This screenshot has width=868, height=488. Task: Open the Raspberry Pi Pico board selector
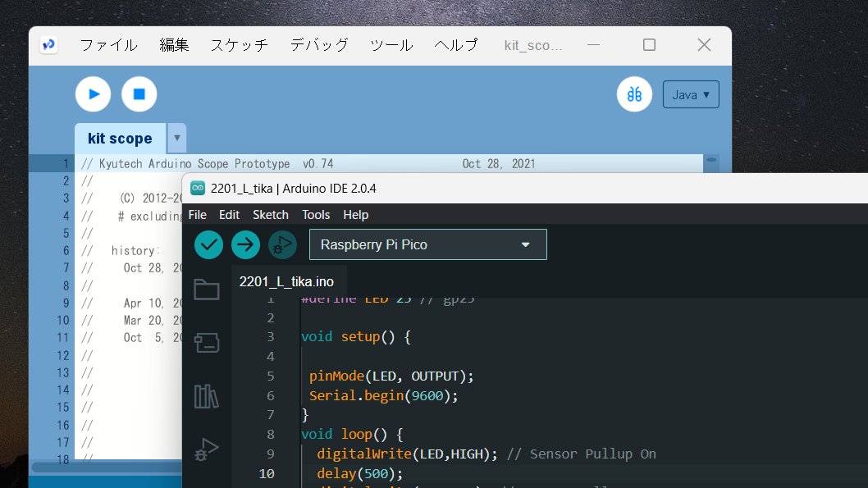428,244
